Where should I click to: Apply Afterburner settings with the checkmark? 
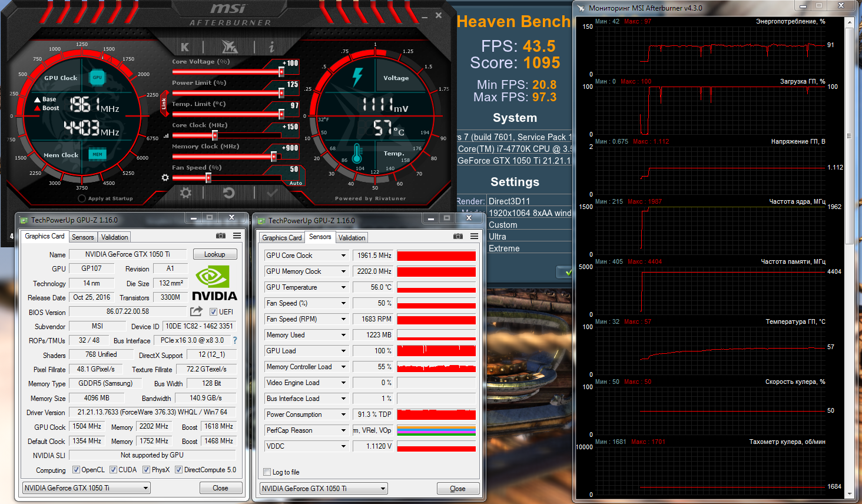[x=272, y=193]
